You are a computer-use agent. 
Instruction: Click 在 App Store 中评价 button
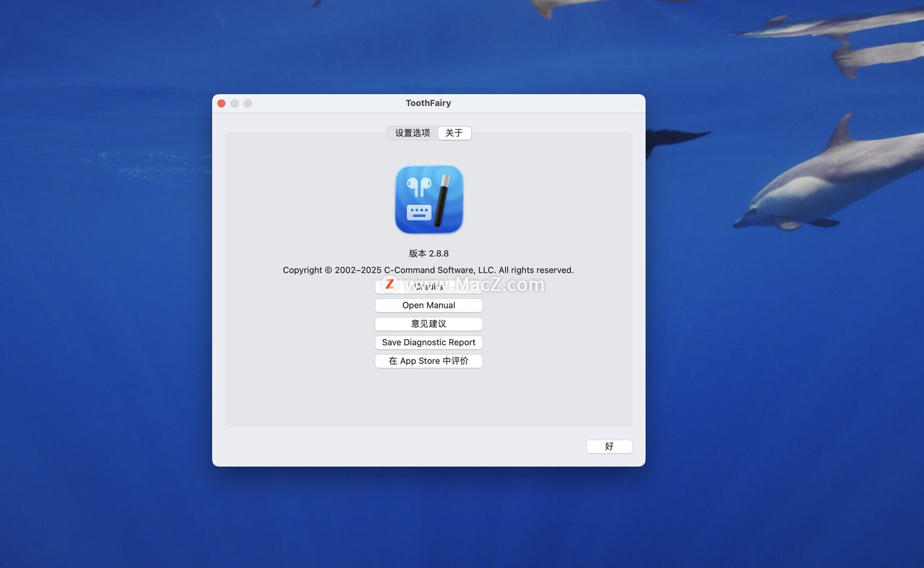[428, 361]
